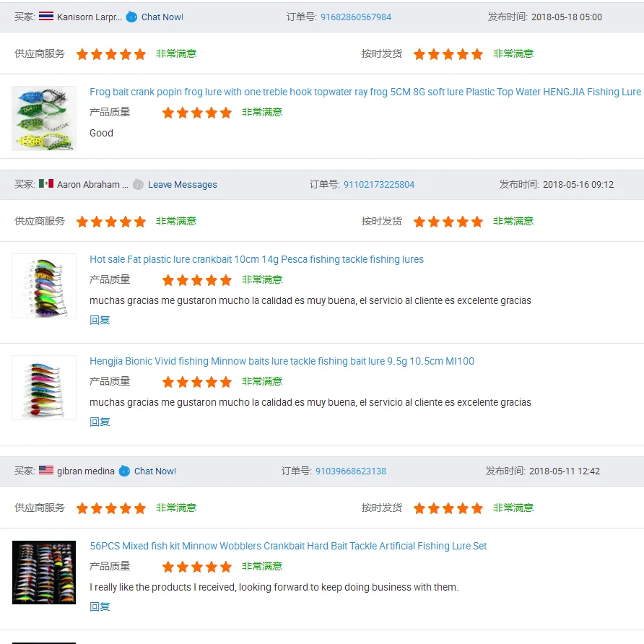644x644 pixels.
Task: Open the Hot sale Fat plastic lure crankbait thumbnail
Action: click(x=44, y=286)
